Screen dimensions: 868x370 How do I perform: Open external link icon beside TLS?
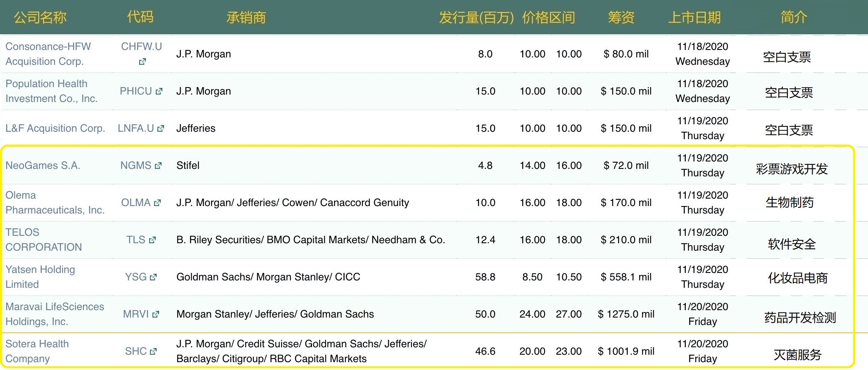coord(152,240)
